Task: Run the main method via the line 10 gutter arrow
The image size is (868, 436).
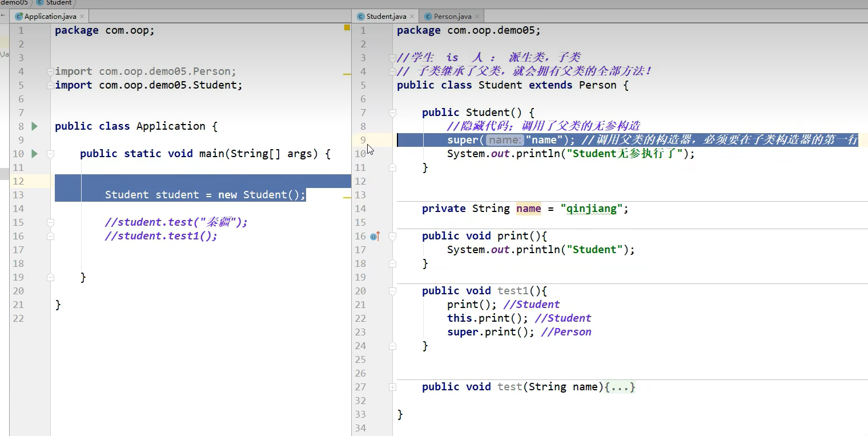Action: point(34,154)
